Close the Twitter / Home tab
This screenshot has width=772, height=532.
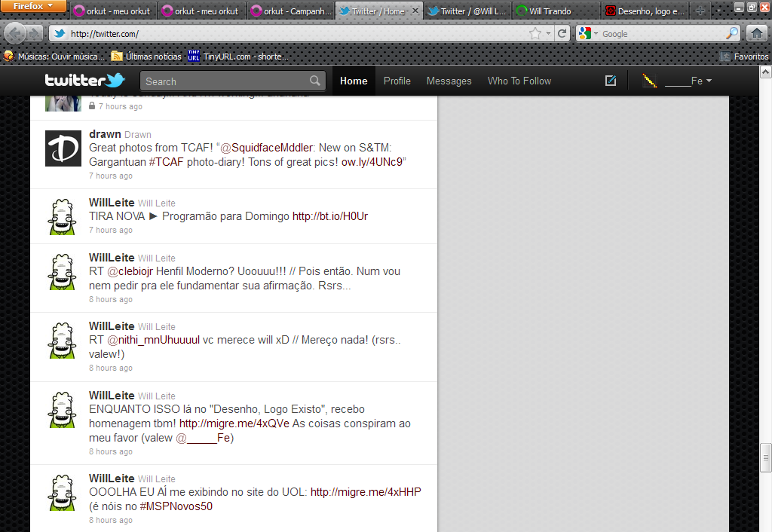coord(415,11)
